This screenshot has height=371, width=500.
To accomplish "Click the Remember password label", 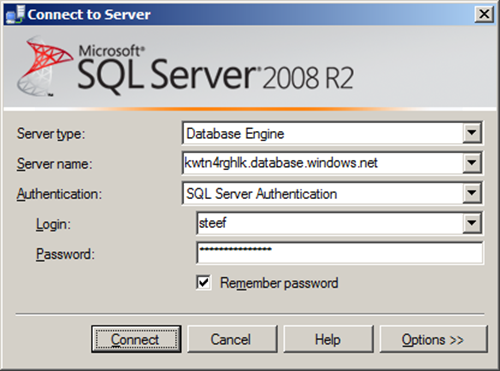I will click(279, 283).
